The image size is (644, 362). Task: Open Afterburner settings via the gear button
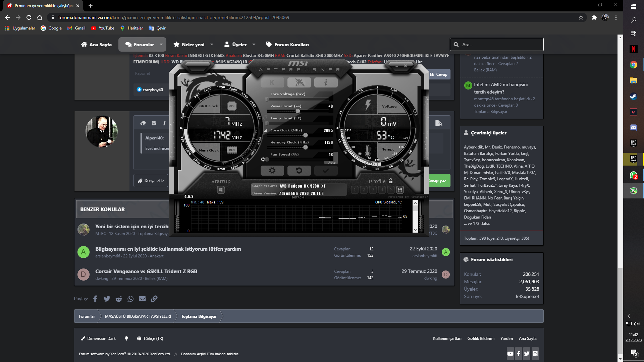(x=272, y=171)
